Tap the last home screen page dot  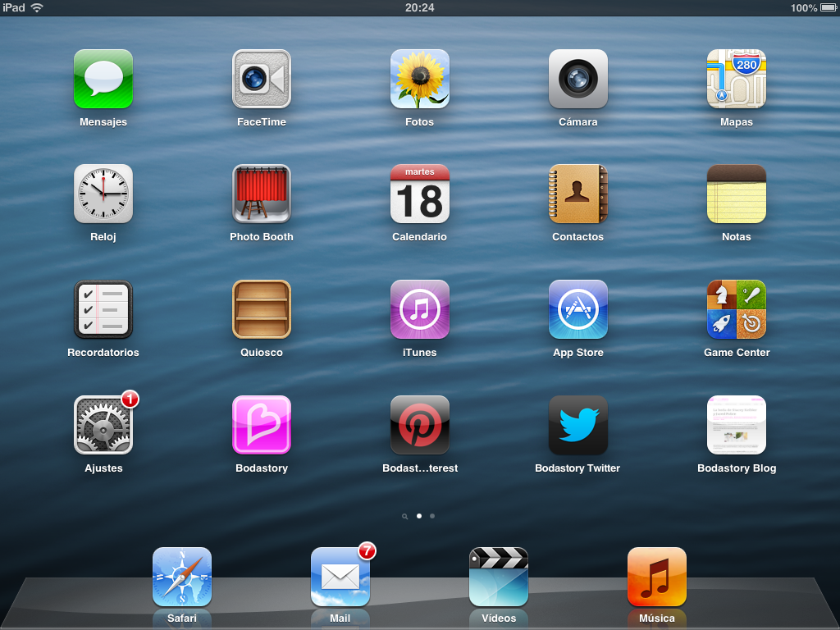point(432,516)
